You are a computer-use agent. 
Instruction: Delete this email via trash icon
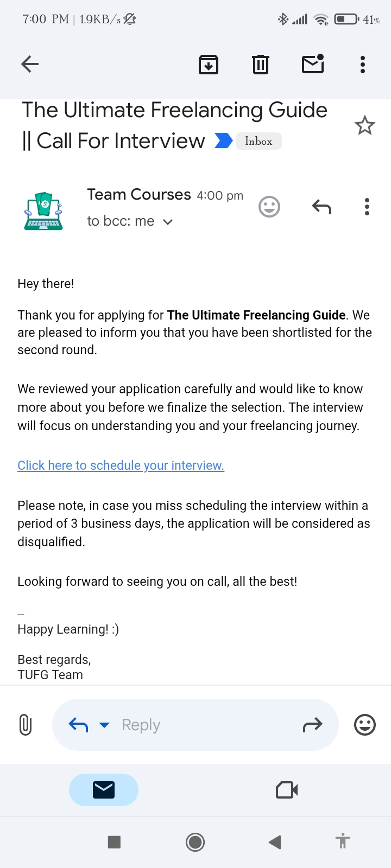coord(261,65)
